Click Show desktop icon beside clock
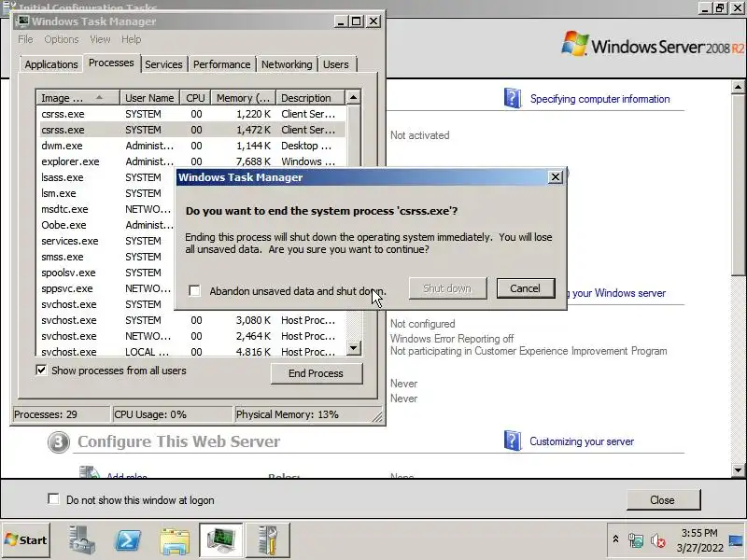747x560 pixels. pos(736,540)
